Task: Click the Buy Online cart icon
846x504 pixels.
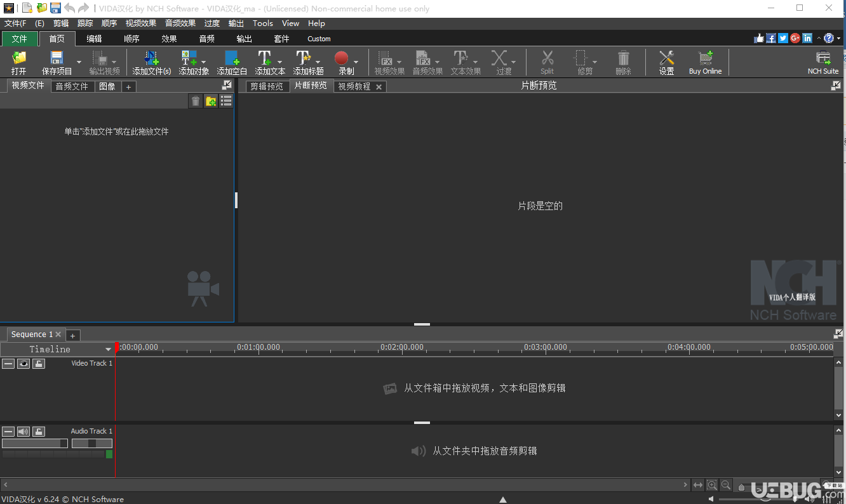Action: point(706,58)
